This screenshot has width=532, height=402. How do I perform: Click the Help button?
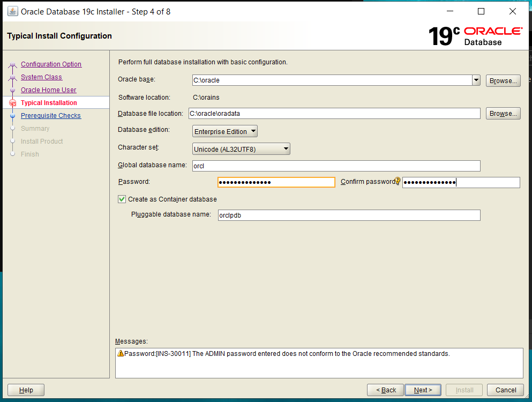tap(26, 390)
